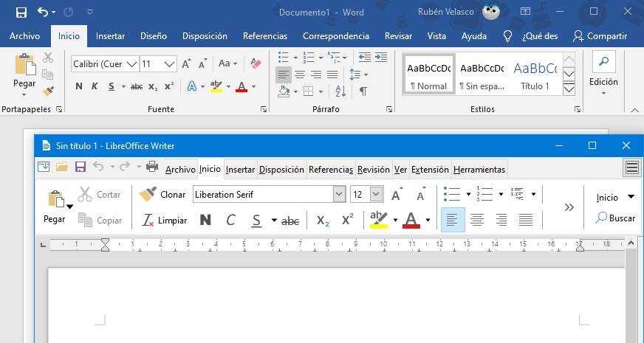Click the Buscar button in LibreOffice

pyautogui.click(x=615, y=218)
